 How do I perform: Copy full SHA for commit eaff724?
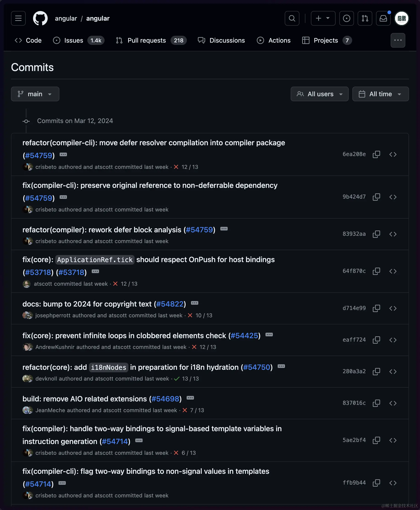coord(376,340)
